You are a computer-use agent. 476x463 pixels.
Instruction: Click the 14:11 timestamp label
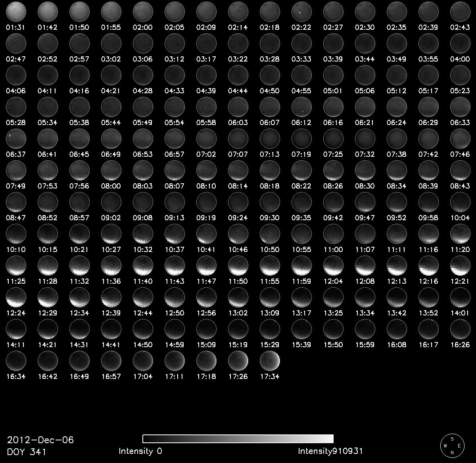[16, 345]
